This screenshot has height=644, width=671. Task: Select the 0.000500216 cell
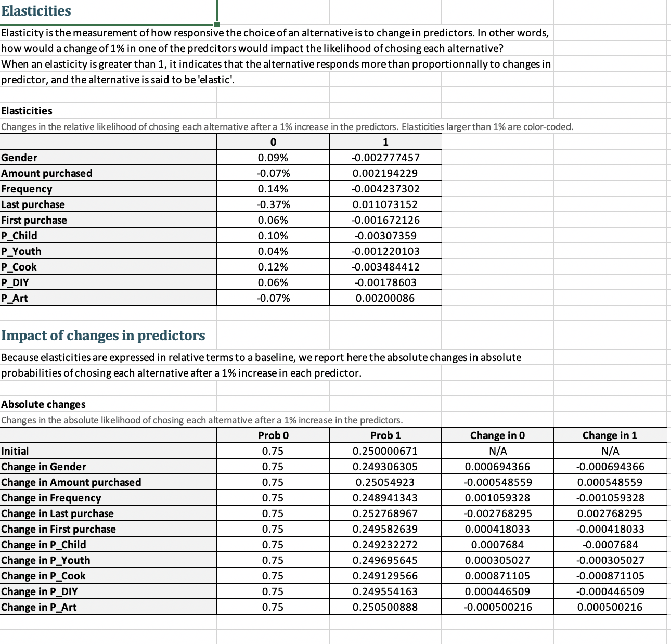tap(610, 607)
